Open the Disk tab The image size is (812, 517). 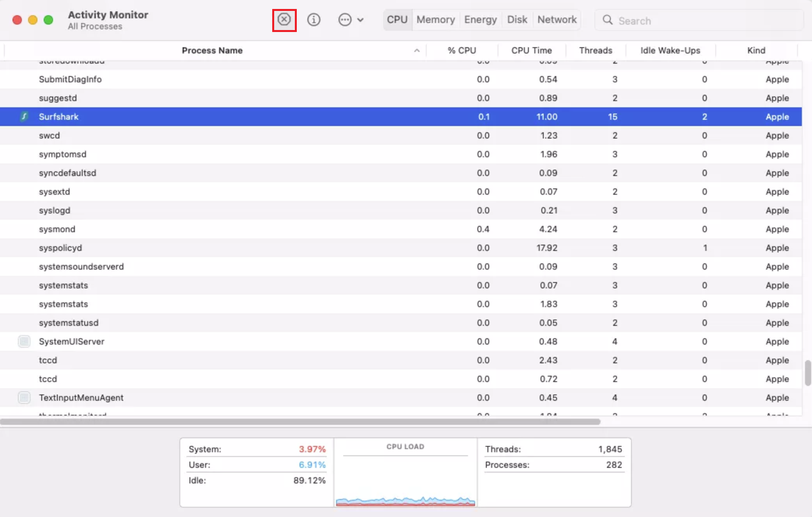(x=517, y=20)
